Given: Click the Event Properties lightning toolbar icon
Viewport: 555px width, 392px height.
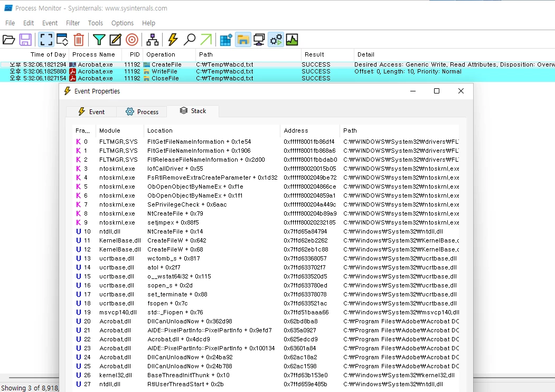Looking at the screenshot, I should click(x=173, y=40).
